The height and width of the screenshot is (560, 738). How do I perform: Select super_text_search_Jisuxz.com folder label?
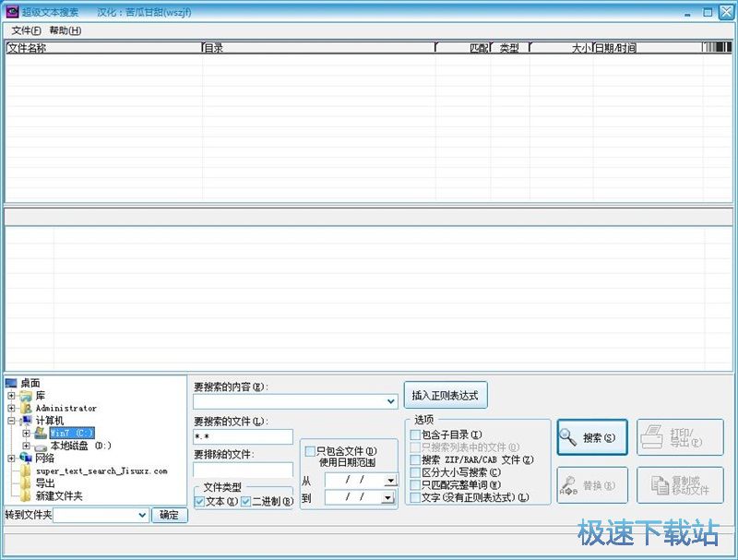(101, 471)
